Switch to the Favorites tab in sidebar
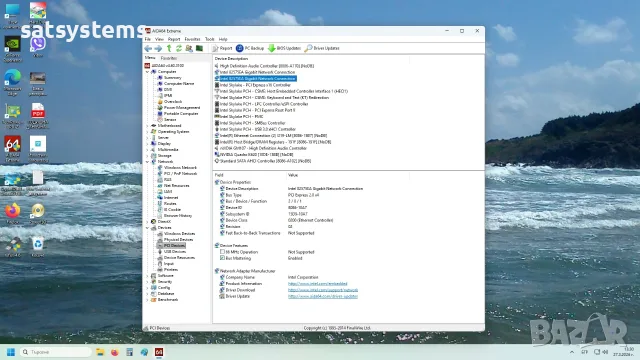The image size is (640, 360). click(169, 58)
